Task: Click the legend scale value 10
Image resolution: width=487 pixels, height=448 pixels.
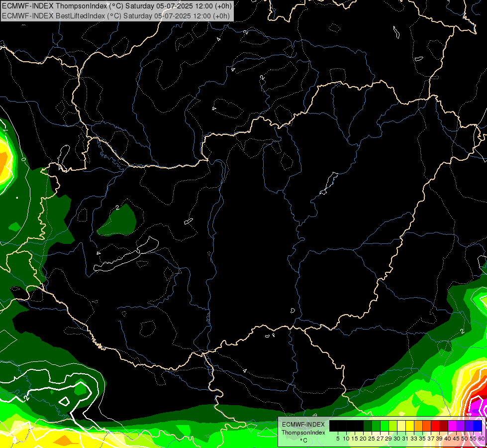Action: pos(346,439)
